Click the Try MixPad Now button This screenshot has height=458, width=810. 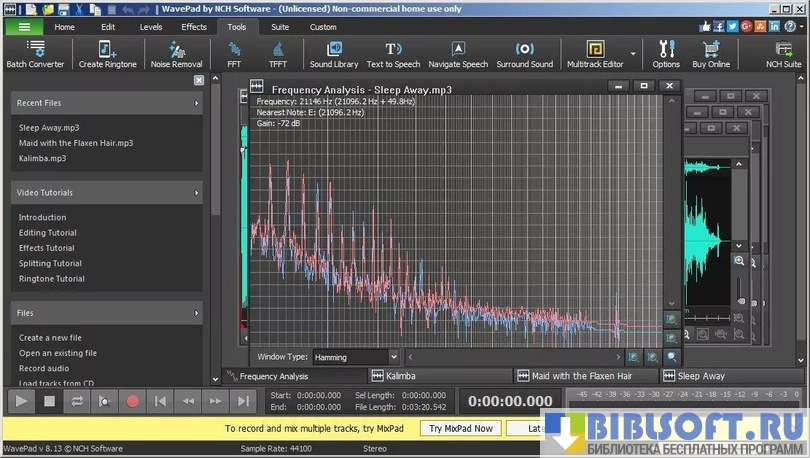(x=461, y=428)
